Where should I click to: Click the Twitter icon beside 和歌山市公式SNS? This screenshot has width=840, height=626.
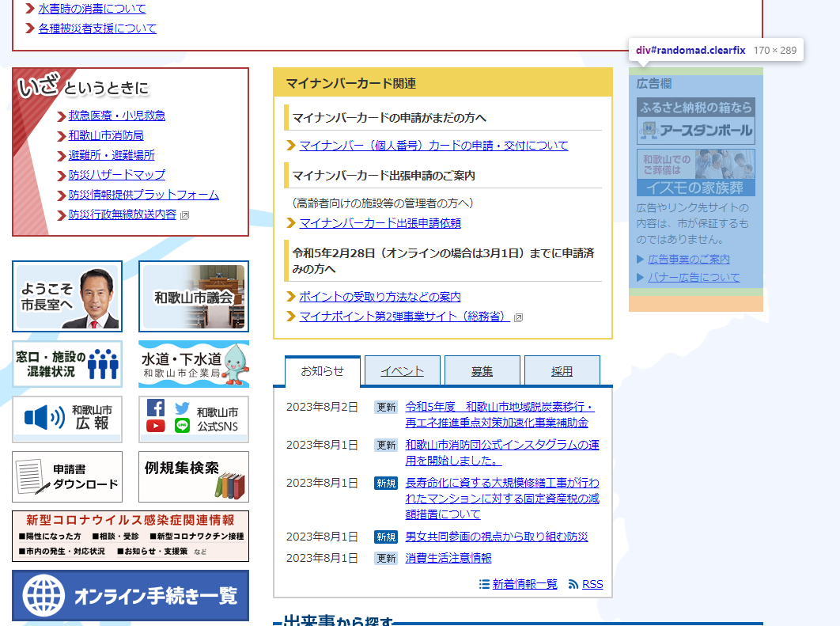point(182,408)
